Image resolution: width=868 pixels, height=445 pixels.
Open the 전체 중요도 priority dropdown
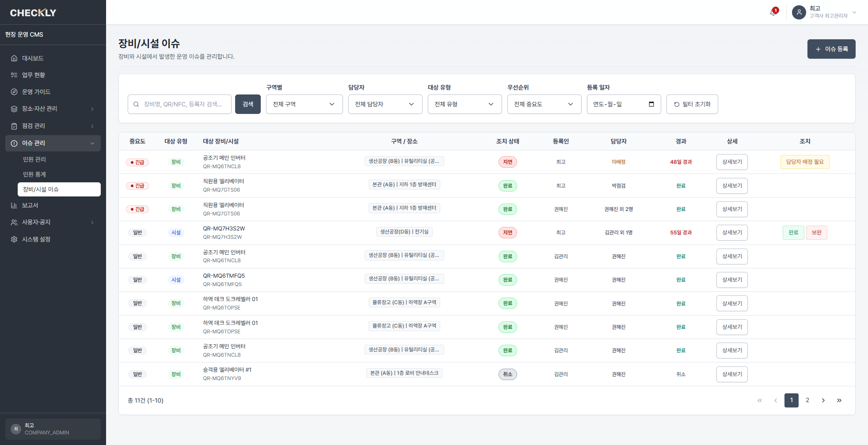click(x=544, y=104)
